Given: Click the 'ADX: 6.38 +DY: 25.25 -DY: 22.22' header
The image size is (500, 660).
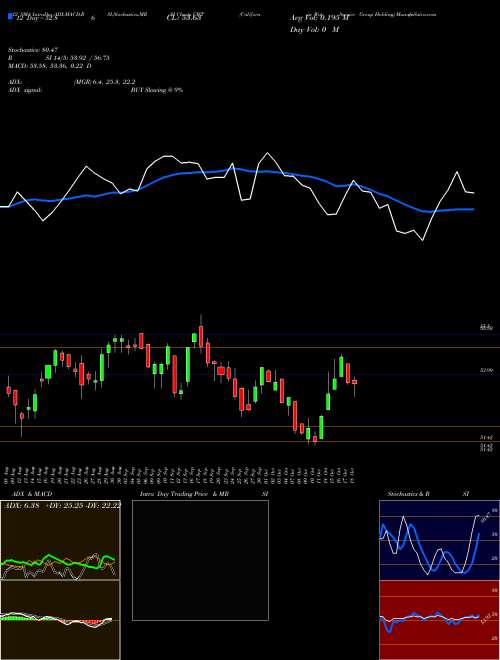Looking at the screenshot, I should coord(62,505).
